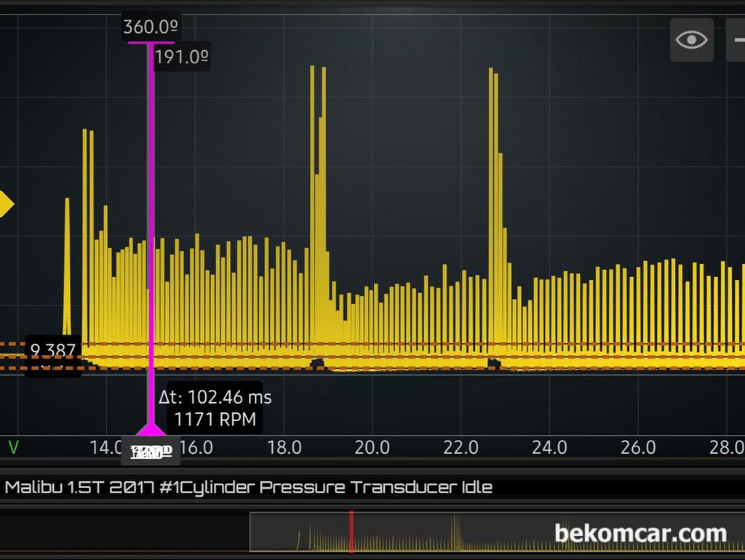Grab the magenta cursor triangle handle
The width and height of the screenshot is (745, 560).
tap(151, 429)
